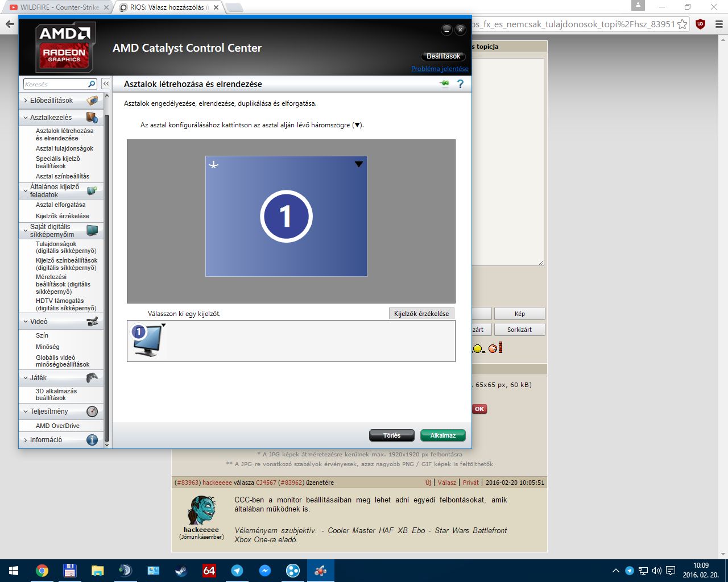Click the green pin icon in the page header
Image resolution: width=728 pixels, height=582 pixels.
tap(444, 84)
